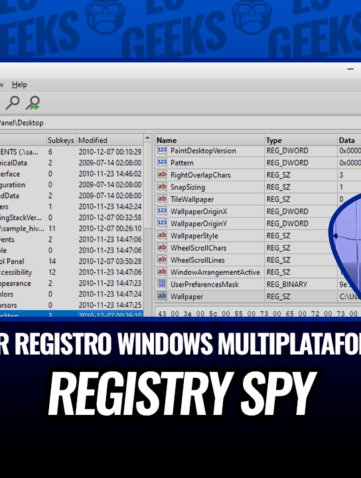Image resolution: width=361 pixels, height=478 pixels.
Task: Click the DWORD icon beside Pattern
Action: [162, 162]
